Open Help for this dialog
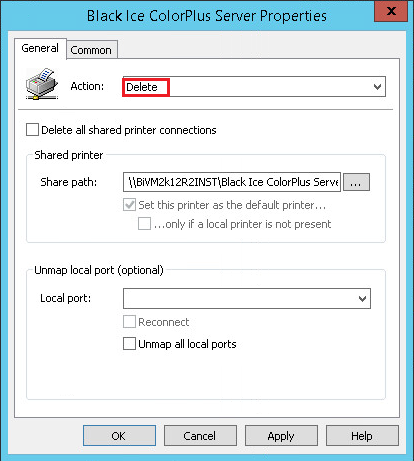The height and width of the screenshot is (461, 414). click(362, 436)
